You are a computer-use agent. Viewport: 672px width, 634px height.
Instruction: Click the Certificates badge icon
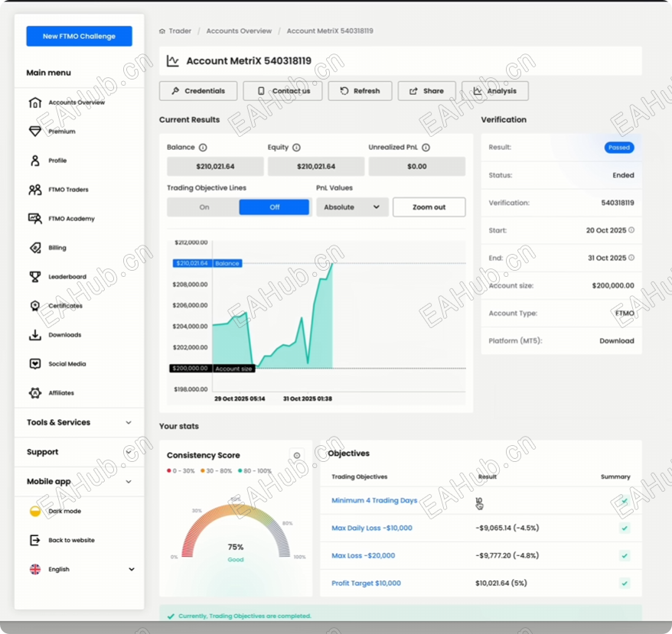pos(35,306)
